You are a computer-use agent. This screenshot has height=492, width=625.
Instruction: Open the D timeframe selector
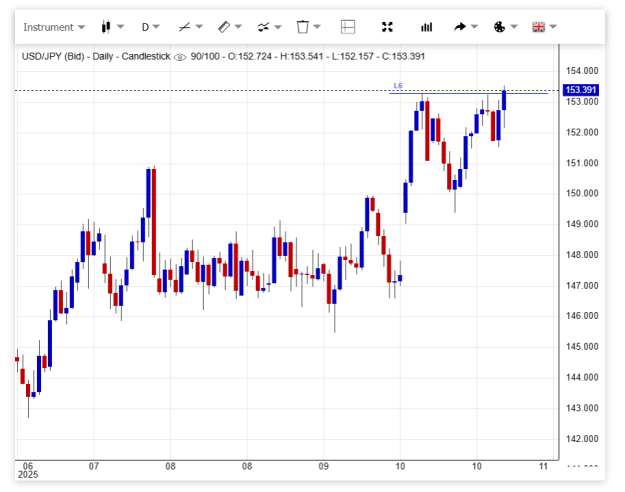pyautogui.click(x=150, y=27)
